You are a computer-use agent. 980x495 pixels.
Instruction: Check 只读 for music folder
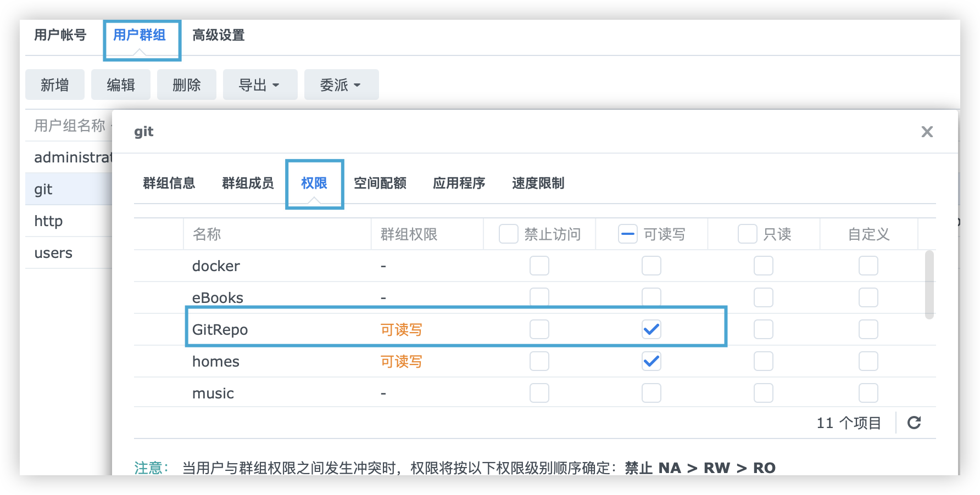click(763, 393)
